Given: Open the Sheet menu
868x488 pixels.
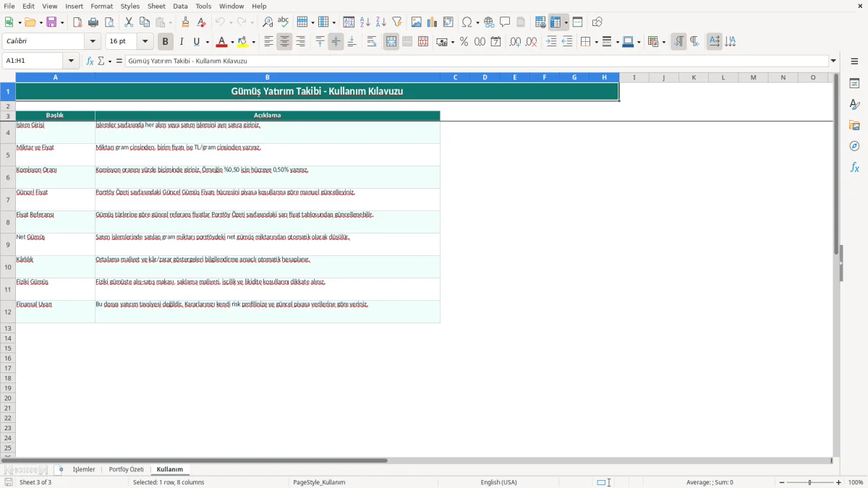Looking at the screenshot, I should click(156, 6).
